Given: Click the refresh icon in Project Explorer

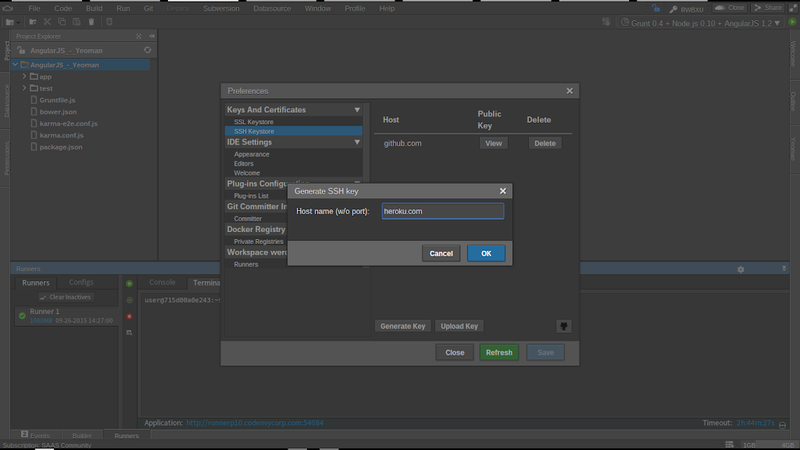Looking at the screenshot, I should pos(148,49).
